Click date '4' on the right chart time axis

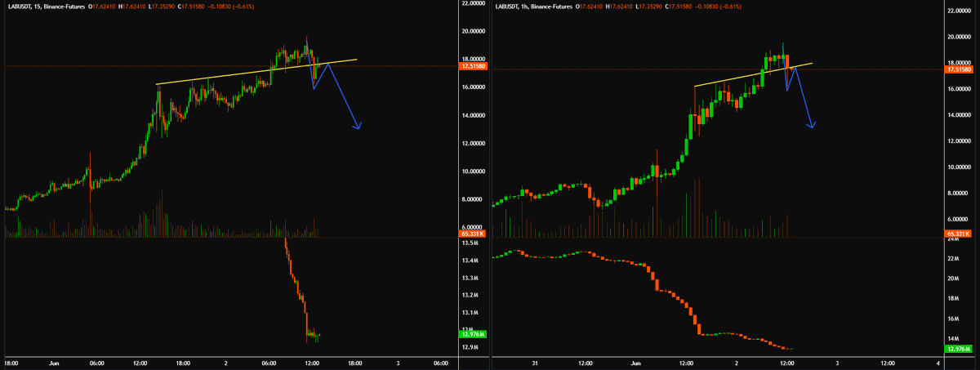938,362
